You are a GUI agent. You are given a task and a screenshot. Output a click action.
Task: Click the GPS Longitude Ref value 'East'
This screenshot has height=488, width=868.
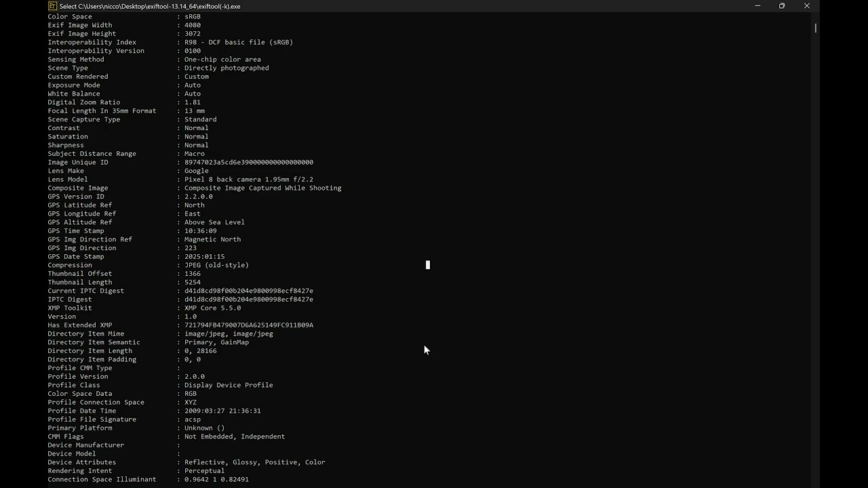[193, 213]
